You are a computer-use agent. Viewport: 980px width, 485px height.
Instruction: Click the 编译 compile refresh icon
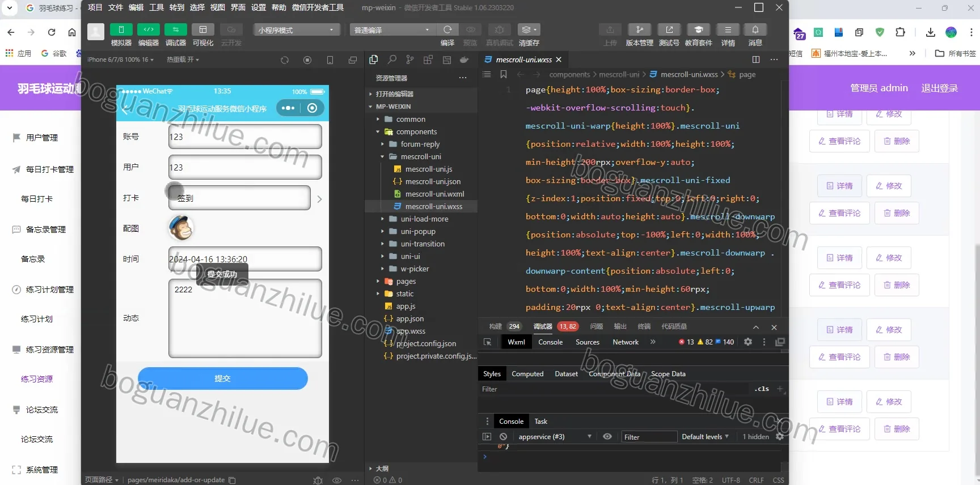(447, 29)
